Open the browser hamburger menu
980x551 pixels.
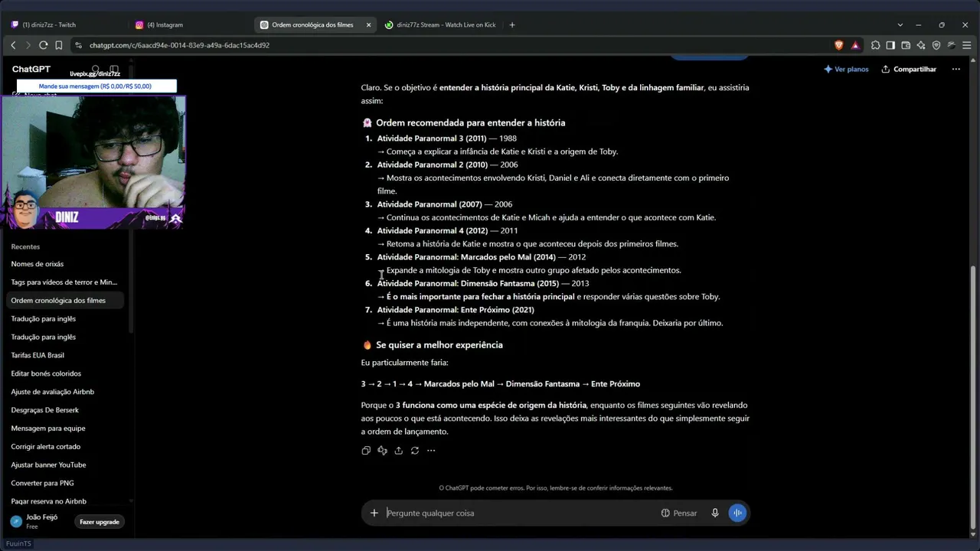967,45
